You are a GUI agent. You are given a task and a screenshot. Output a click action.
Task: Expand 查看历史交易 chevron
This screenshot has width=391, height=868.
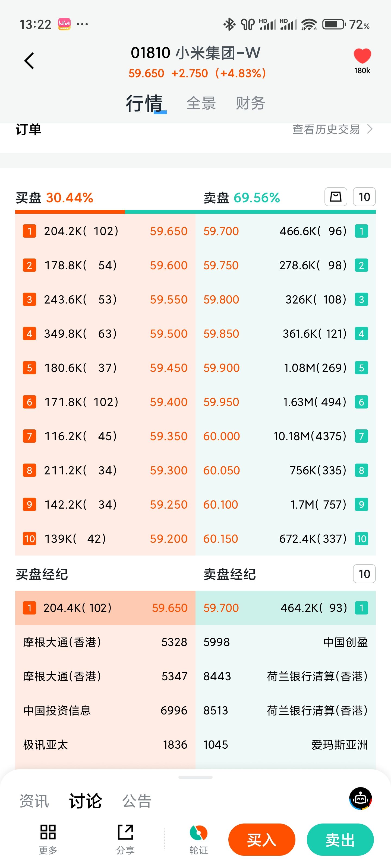[370, 129]
